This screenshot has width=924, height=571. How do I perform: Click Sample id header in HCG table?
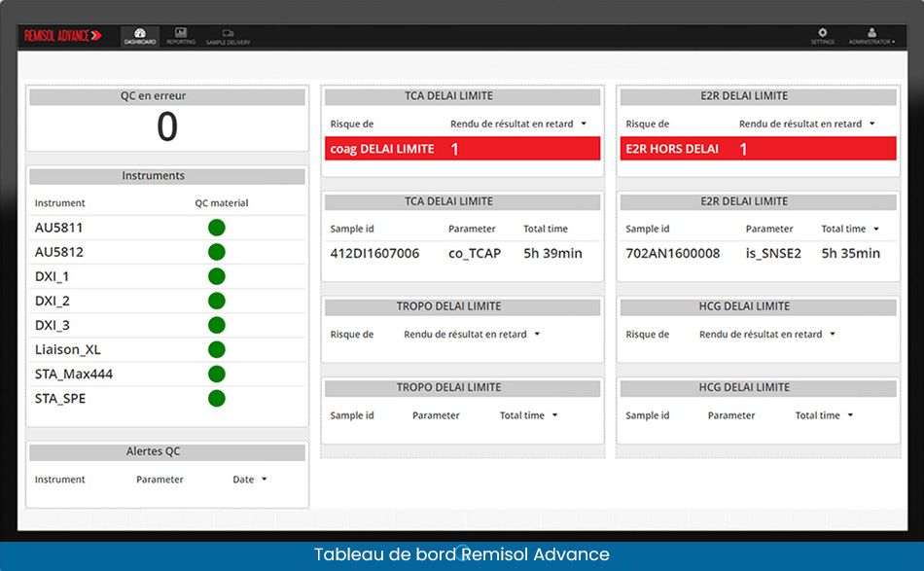click(x=648, y=415)
